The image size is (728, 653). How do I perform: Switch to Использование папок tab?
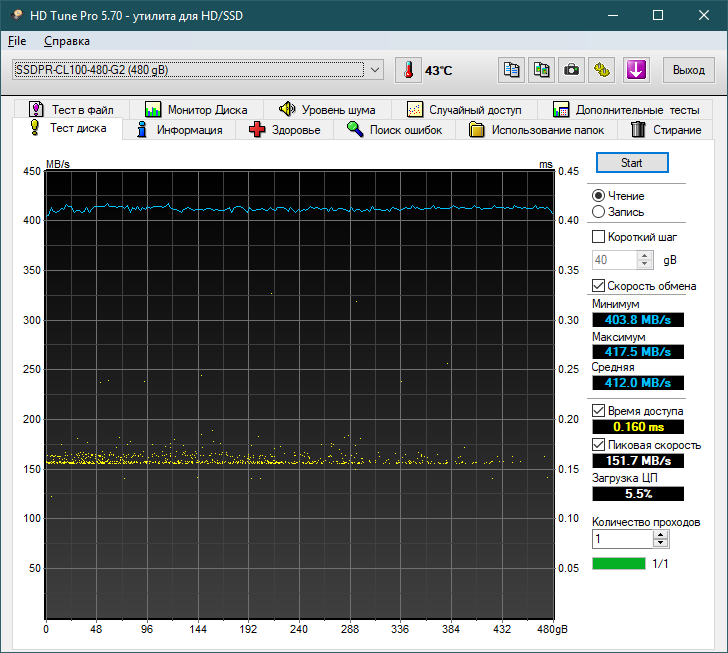click(x=536, y=130)
